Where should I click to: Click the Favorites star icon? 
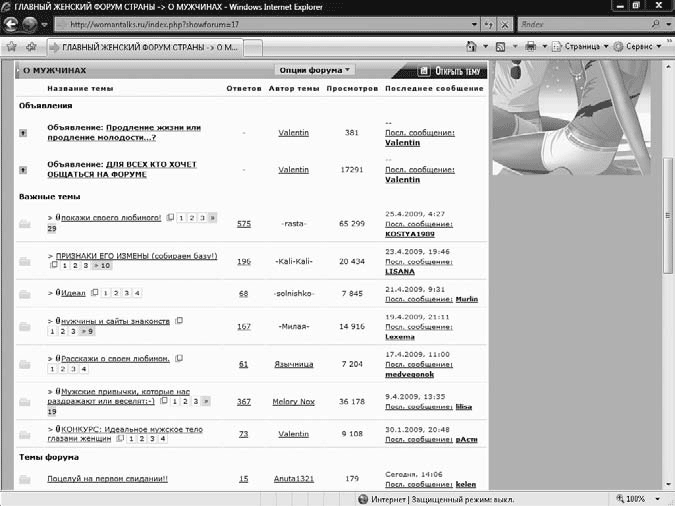pos(11,46)
